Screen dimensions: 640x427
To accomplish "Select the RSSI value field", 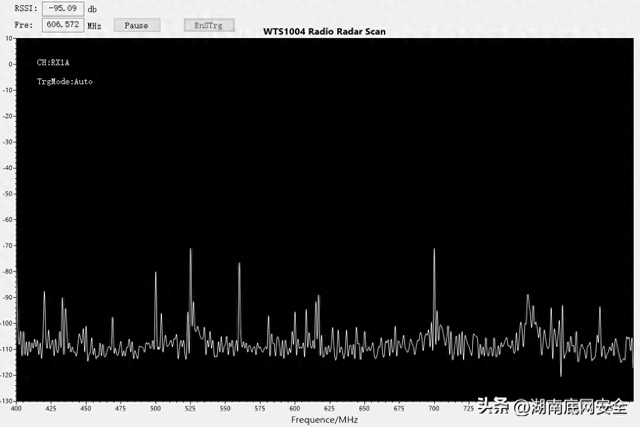I will click(x=63, y=9).
